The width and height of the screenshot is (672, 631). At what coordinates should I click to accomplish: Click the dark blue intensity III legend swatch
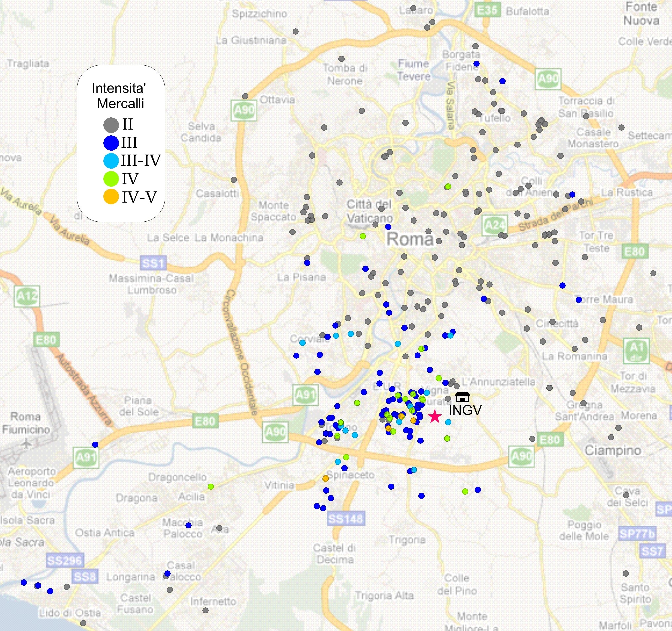111,143
